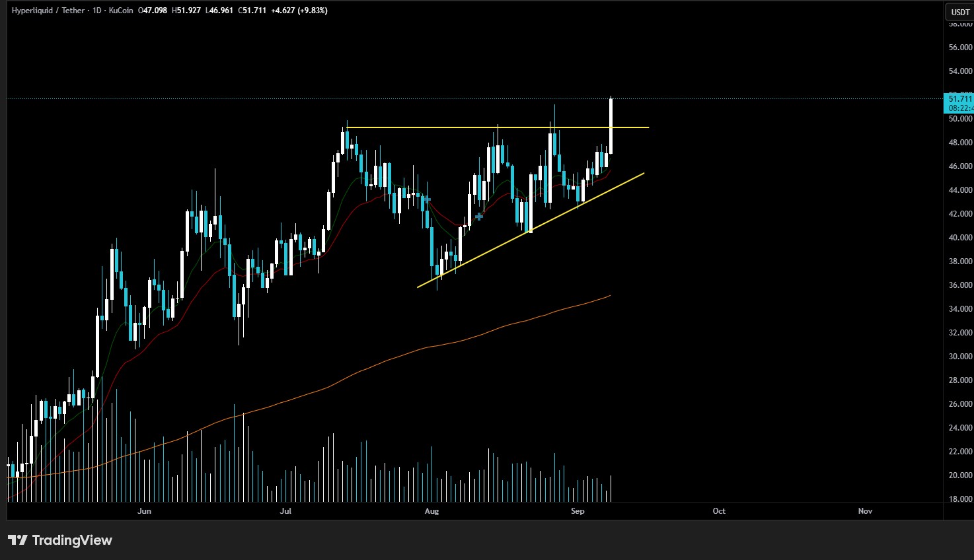Click the 56.000 price axis label

tap(960, 48)
